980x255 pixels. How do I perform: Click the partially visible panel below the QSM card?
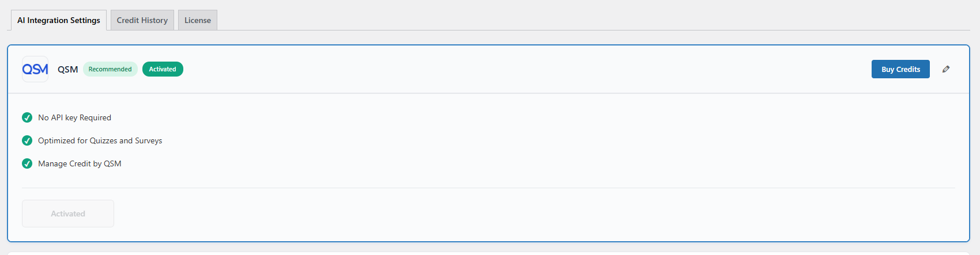pyautogui.click(x=488, y=253)
